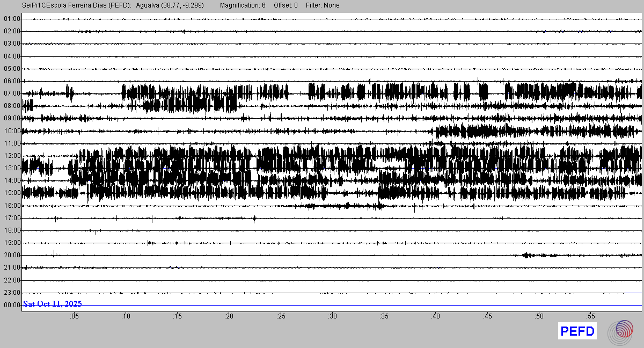644x348 pixels.
Task: Select the :55 minute axis tick label
Action: click(590, 316)
